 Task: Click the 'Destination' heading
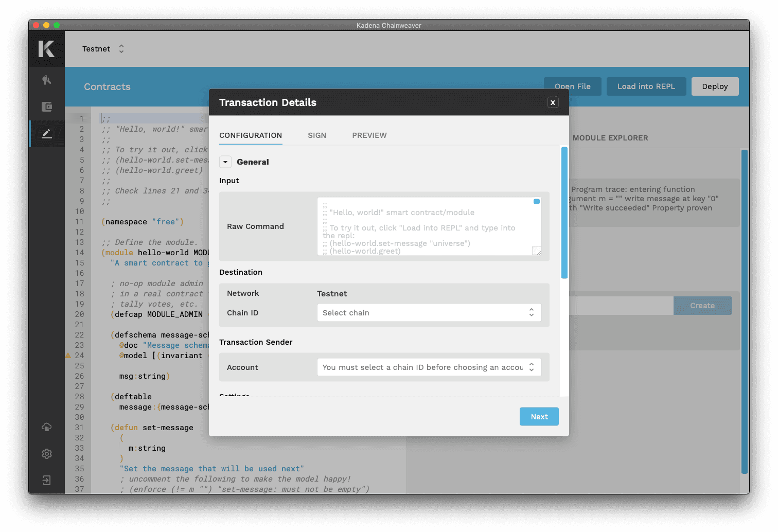(x=241, y=272)
